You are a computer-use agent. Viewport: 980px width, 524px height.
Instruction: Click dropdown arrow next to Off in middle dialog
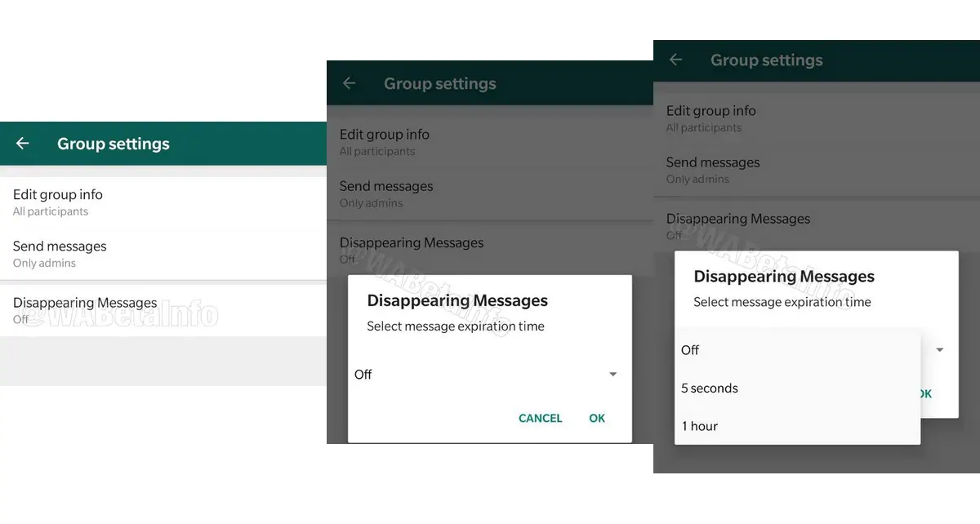coord(612,375)
